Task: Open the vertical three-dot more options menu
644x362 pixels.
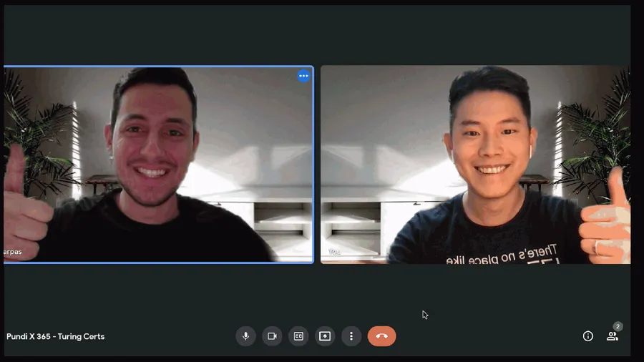Action: coord(351,336)
